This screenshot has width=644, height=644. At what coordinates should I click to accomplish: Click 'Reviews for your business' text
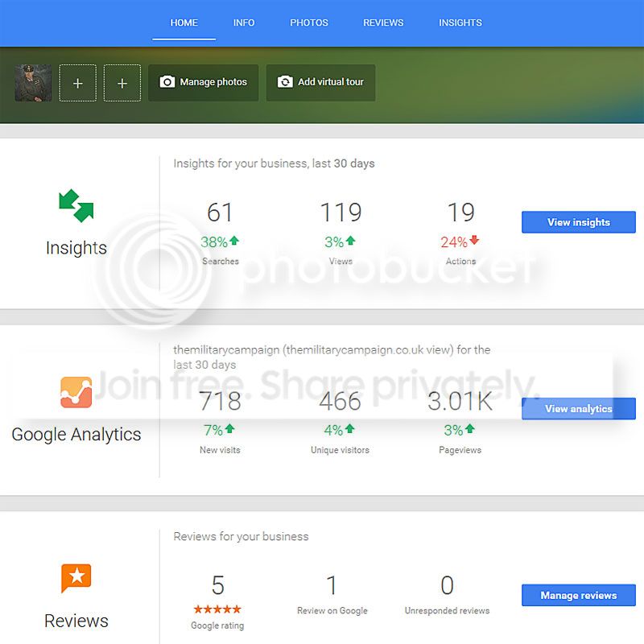(x=241, y=536)
